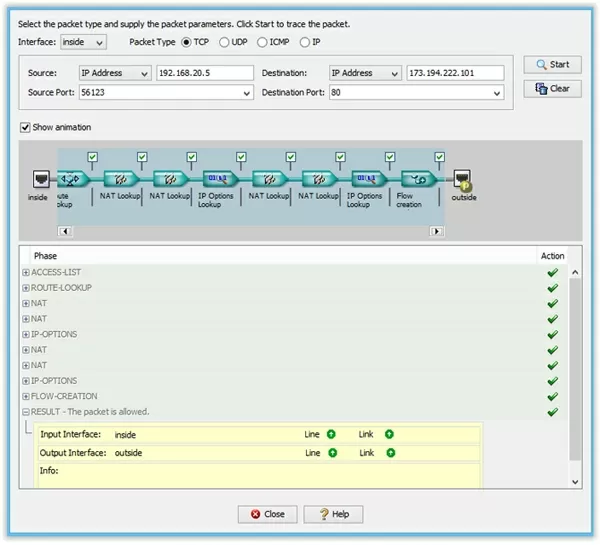Select the Flow creation phase icon
Viewport: 600px width, 545px height.
[x=414, y=179]
